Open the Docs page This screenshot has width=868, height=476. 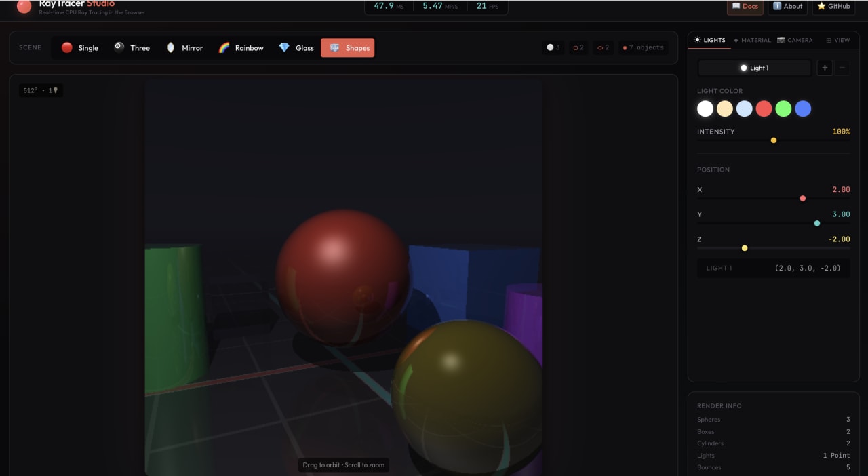[745, 7]
